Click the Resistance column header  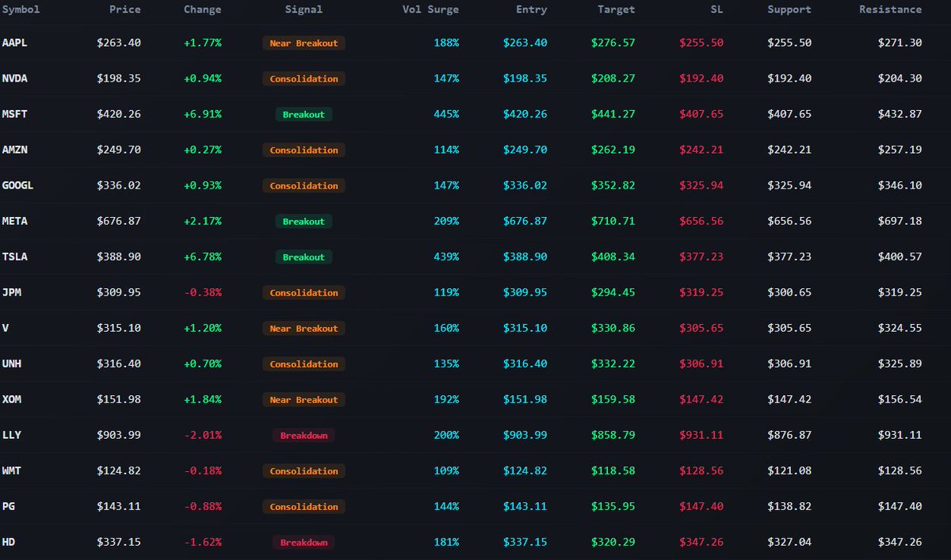(x=891, y=10)
